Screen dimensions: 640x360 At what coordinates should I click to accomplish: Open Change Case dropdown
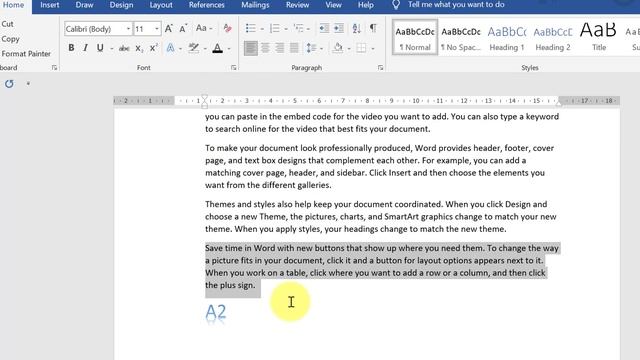tap(204, 28)
